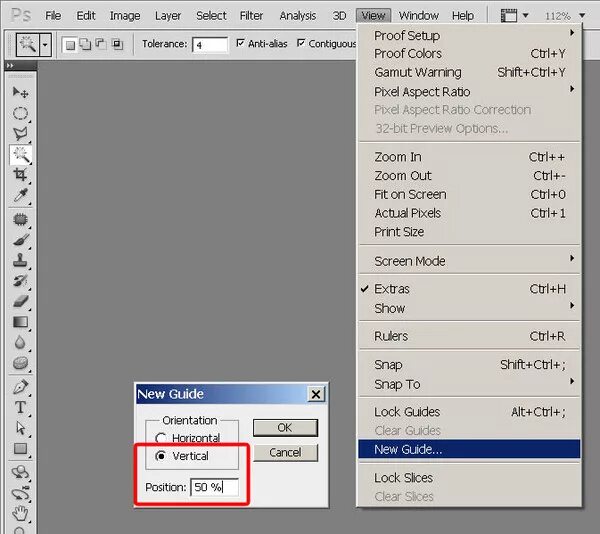Select the Elliptical Marquee tool
Screen dimensions: 600x534
pos(20,113)
